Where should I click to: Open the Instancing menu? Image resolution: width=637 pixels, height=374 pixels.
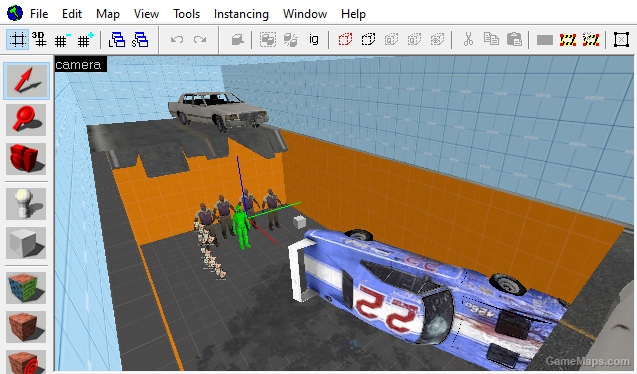(241, 14)
